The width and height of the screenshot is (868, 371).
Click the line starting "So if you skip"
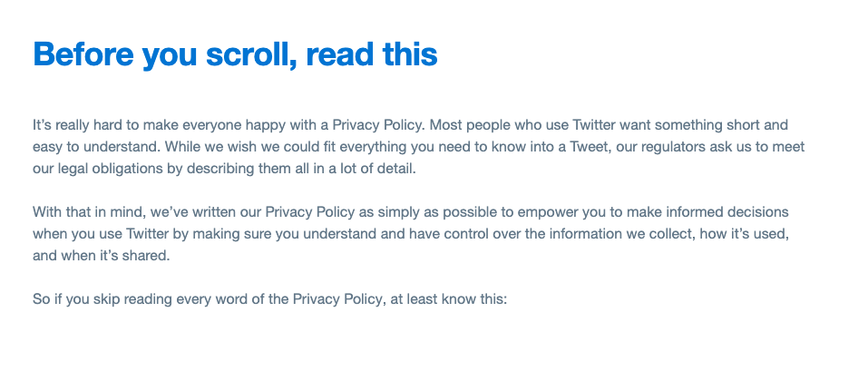pyautogui.click(x=269, y=299)
